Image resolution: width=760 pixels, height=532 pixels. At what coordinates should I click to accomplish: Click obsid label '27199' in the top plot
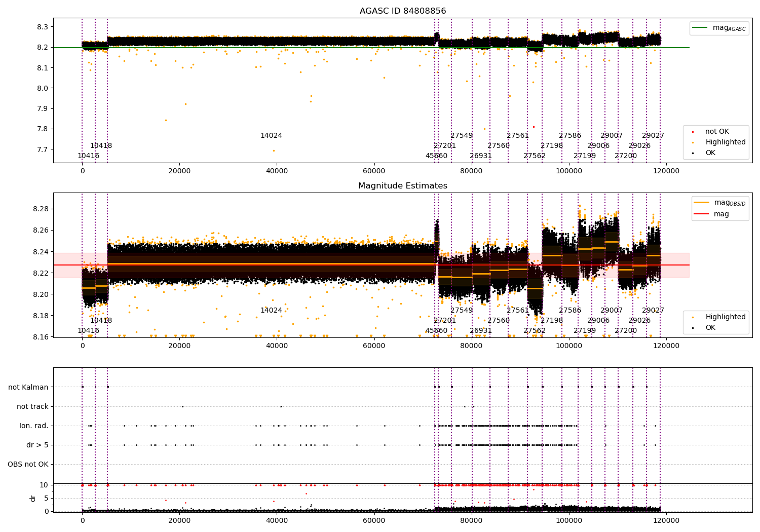[585, 156]
